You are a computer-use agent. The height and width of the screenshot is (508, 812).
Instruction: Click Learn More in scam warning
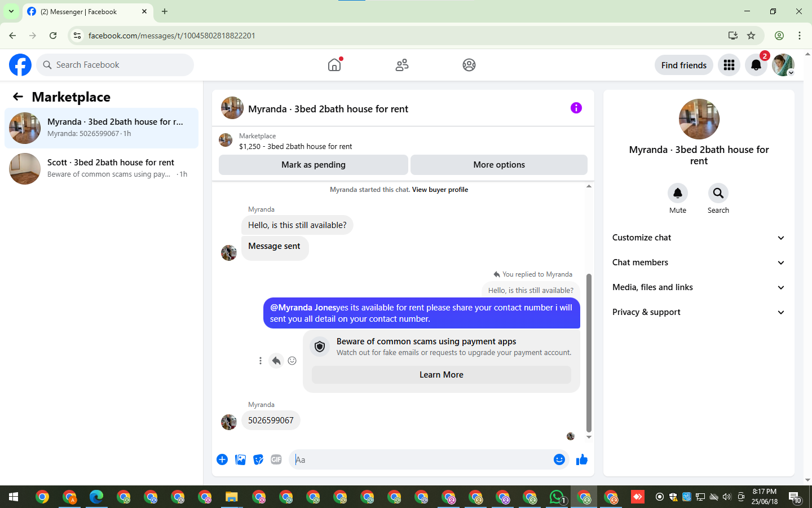coord(442,375)
